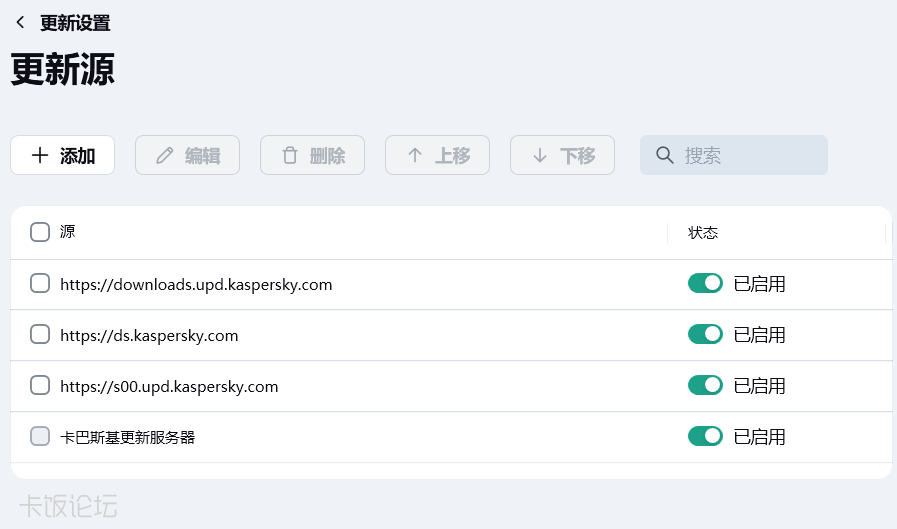This screenshot has width=897, height=529.
Task: Toggle 卡巴斯基更新服务器 enabled status
Action: [x=705, y=436]
